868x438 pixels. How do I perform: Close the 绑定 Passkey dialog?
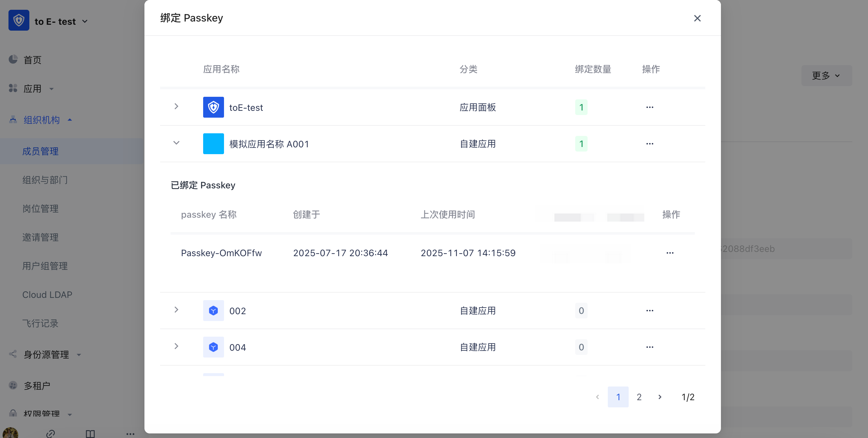tap(697, 18)
